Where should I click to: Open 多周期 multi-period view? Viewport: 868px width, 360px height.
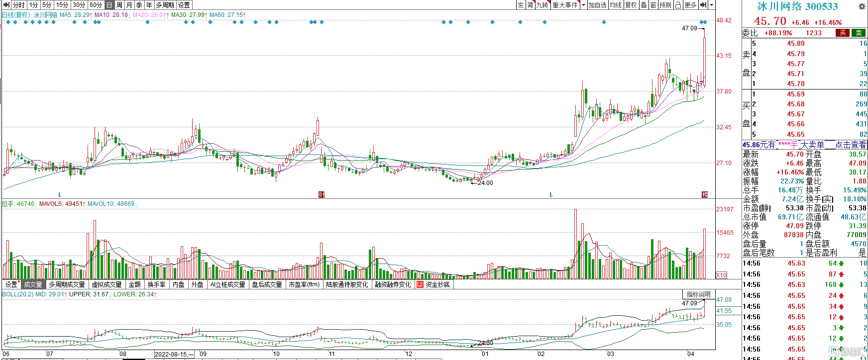(x=165, y=5)
